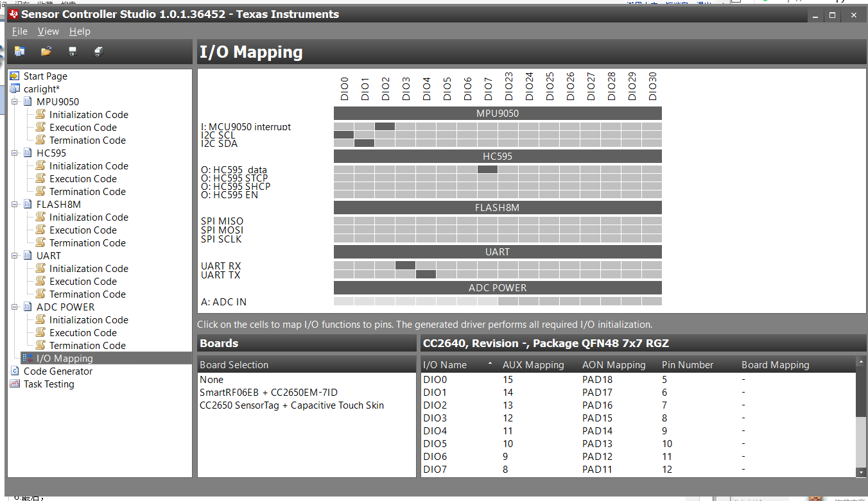Click the UART task document icon

point(28,255)
